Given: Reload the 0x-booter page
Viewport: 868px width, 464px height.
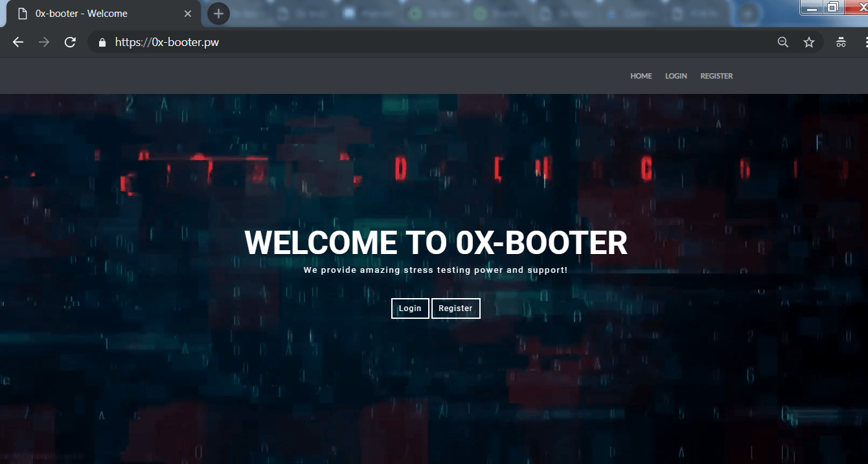Looking at the screenshot, I should (x=70, y=42).
